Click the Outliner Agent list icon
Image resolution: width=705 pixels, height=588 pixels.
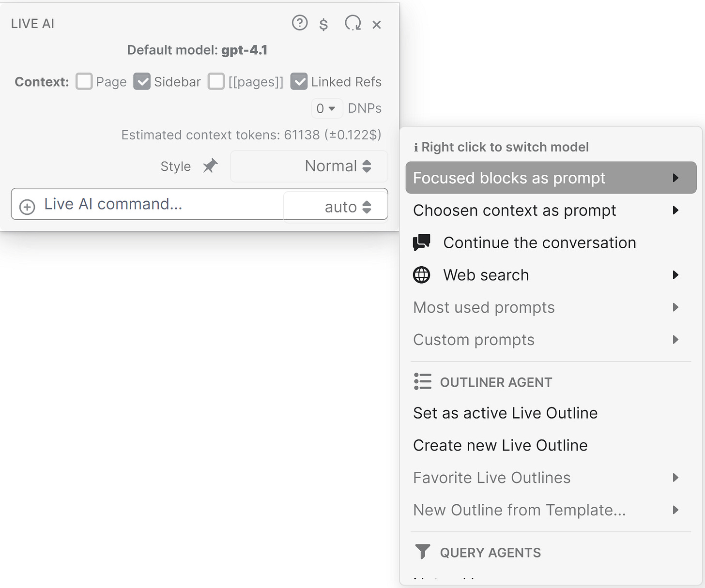(x=423, y=381)
